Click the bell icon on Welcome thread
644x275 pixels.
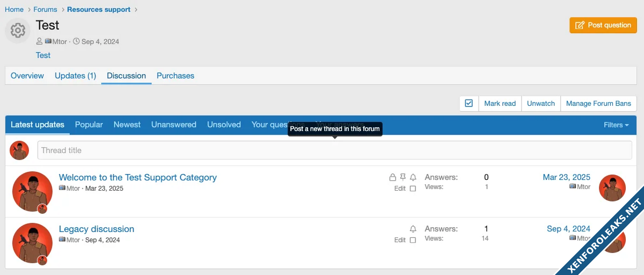coord(413,177)
